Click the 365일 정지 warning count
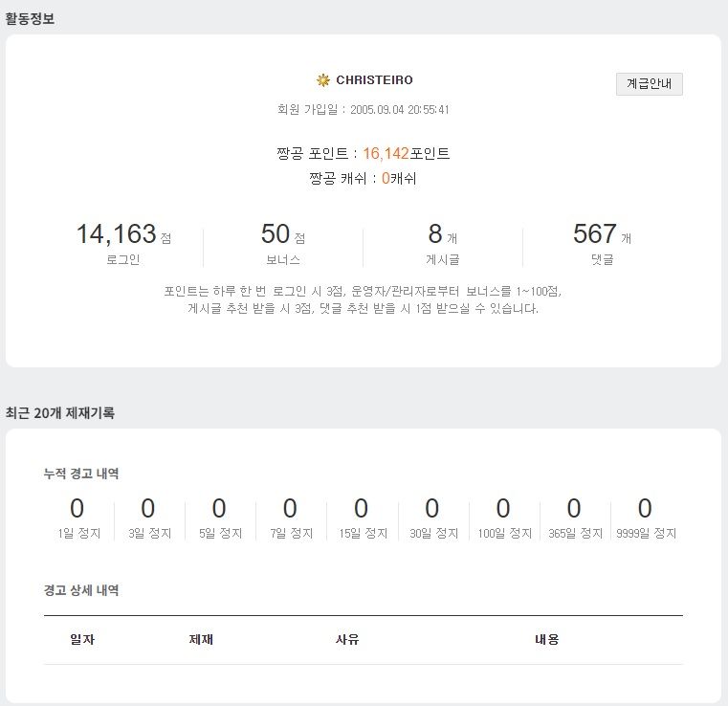 [574, 508]
